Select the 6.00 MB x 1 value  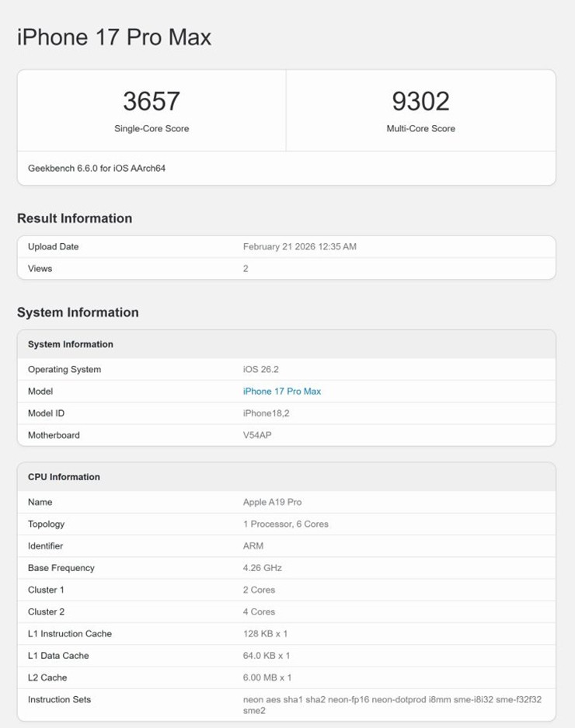[x=267, y=677]
